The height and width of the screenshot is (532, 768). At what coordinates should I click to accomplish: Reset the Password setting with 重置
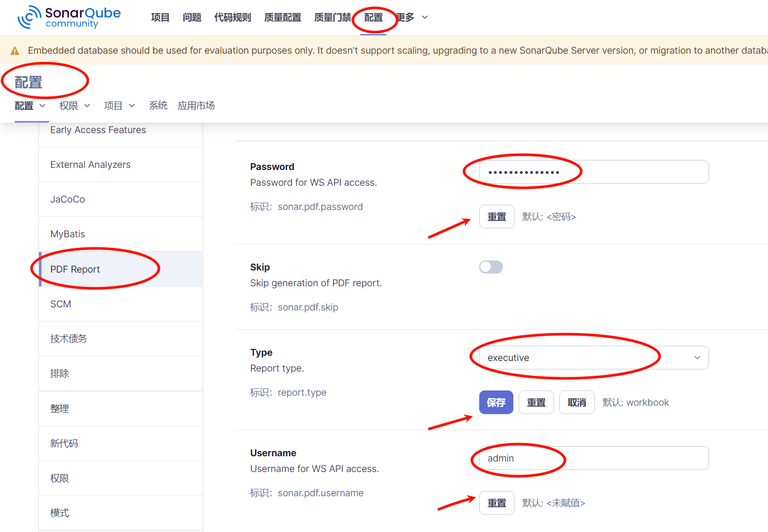[x=497, y=217]
